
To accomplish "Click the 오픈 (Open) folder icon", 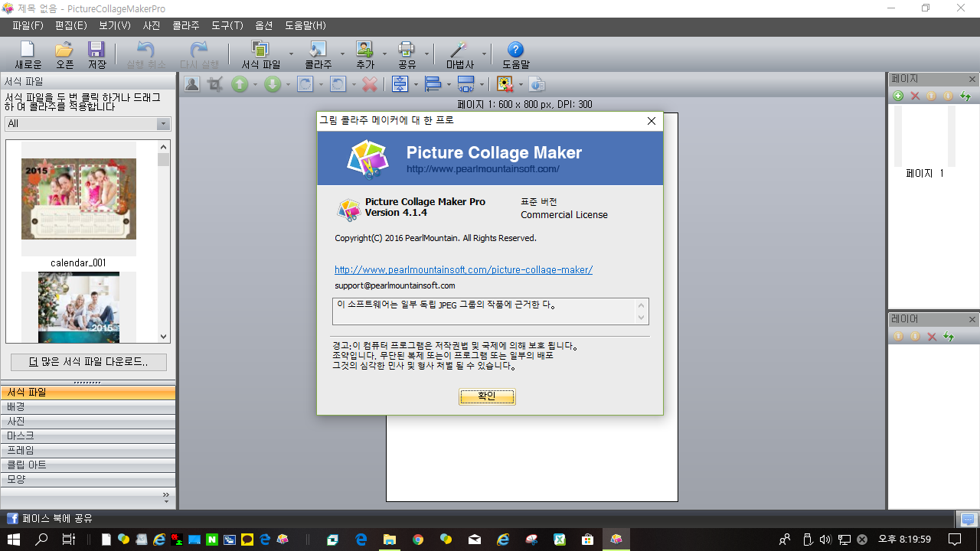I will pos(64,51).
